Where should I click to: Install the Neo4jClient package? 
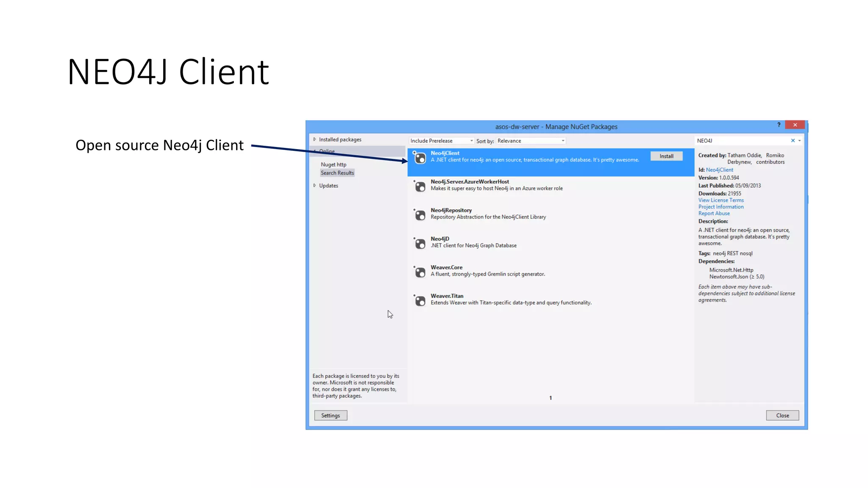[666, 156]
